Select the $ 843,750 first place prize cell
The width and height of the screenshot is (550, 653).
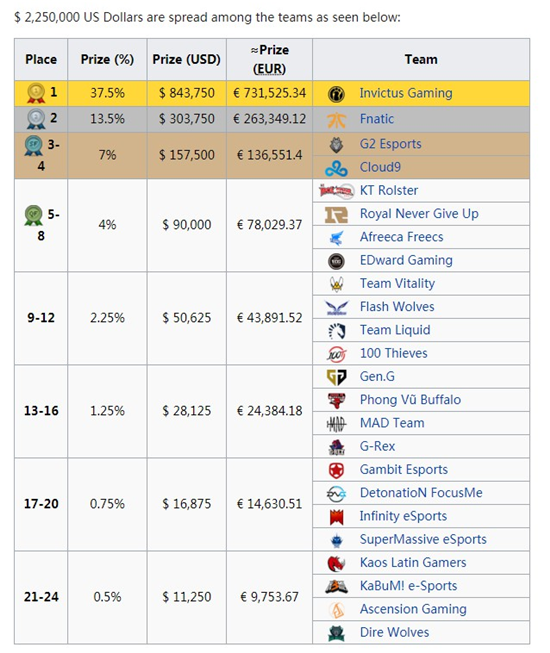187,93
